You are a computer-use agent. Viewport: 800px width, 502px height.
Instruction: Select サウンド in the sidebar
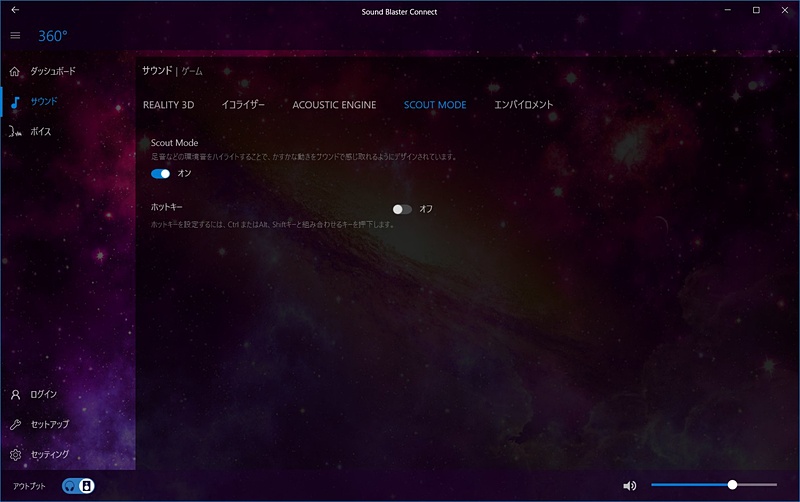[44, 101]
